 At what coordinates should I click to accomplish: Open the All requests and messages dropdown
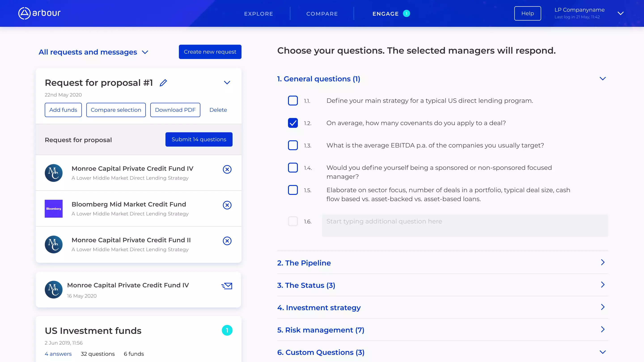pos(145,52)
